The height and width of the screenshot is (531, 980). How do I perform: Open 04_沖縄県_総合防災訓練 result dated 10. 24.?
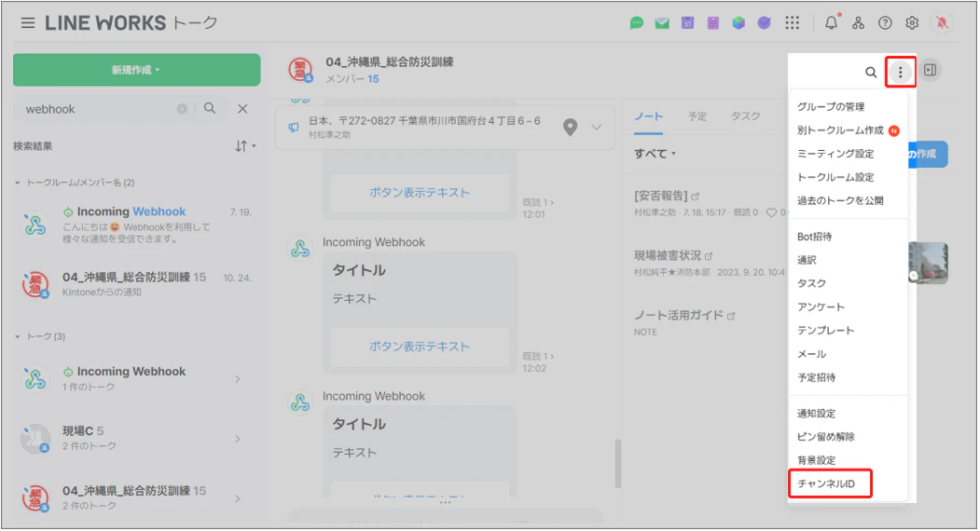click(137, 284)
